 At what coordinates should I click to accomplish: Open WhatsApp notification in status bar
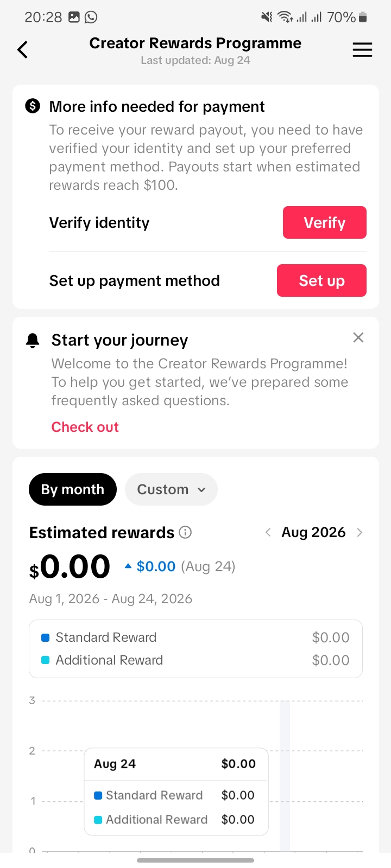91,17
